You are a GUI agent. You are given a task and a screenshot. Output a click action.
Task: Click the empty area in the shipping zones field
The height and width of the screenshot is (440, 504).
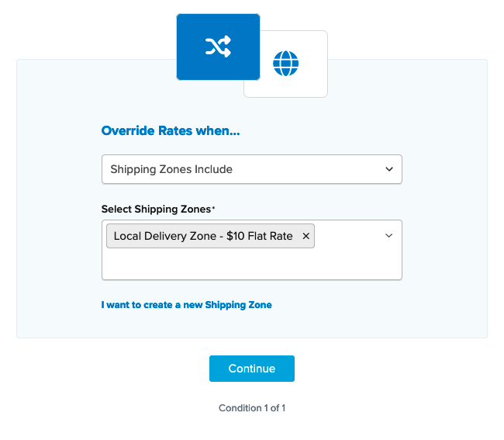tap(251, 264)
